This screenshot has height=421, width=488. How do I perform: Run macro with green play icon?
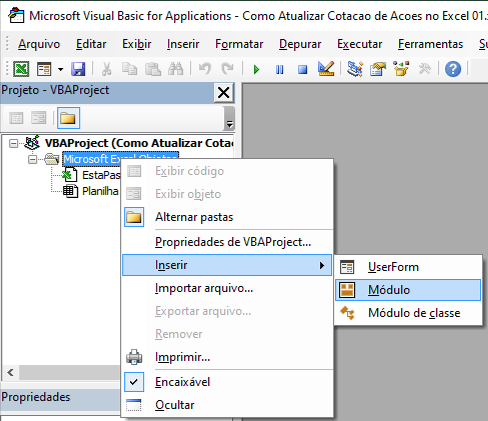coord(256,69)
